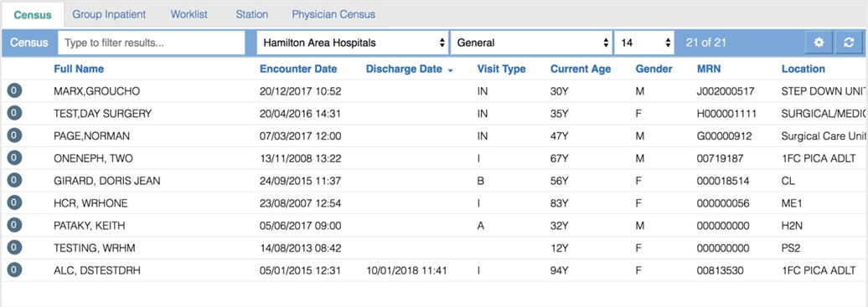The image size is (868, 307).
Task: Click the badge icon beside TESTING, WRHM
Action: (14, 248)
